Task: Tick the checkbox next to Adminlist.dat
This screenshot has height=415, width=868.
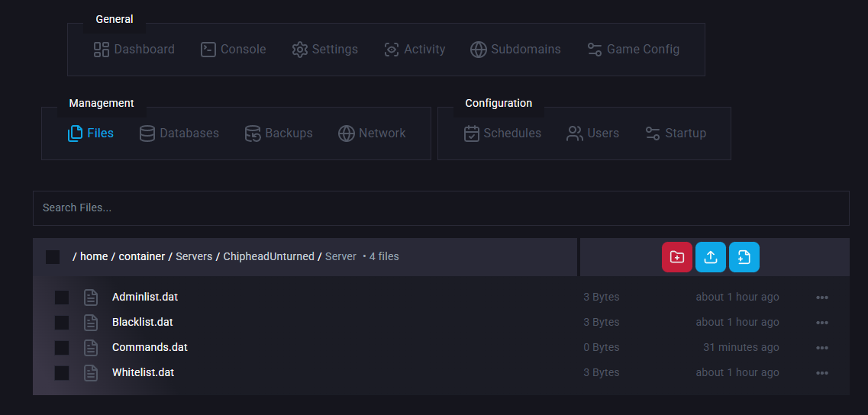Action: (x=62, y=298)
